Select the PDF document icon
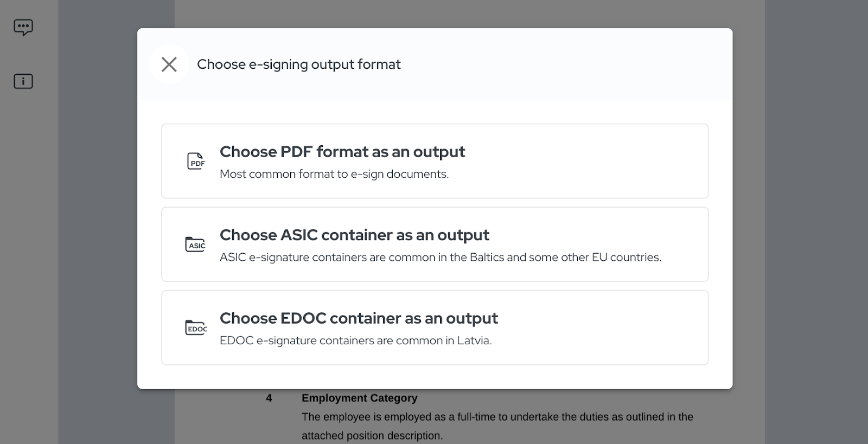This screenshot has height=444, width=868. pos(195,161)
